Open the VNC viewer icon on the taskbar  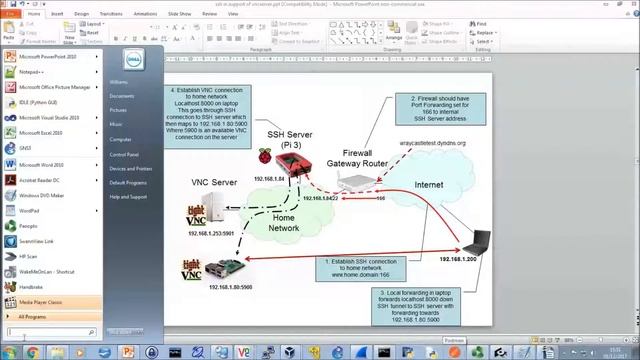click(x=244, y=352)
